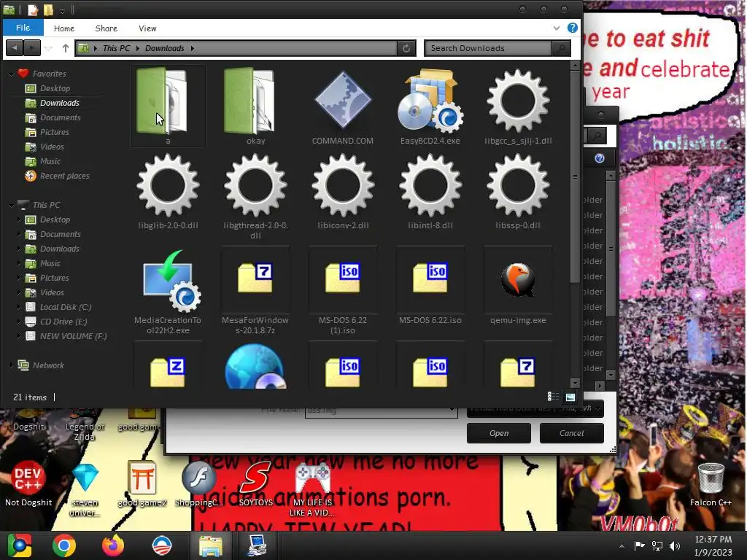Click Downloads in address breadcrumb
The height and width of the screenshot is (560, 747).
click(x=164, y=48)
